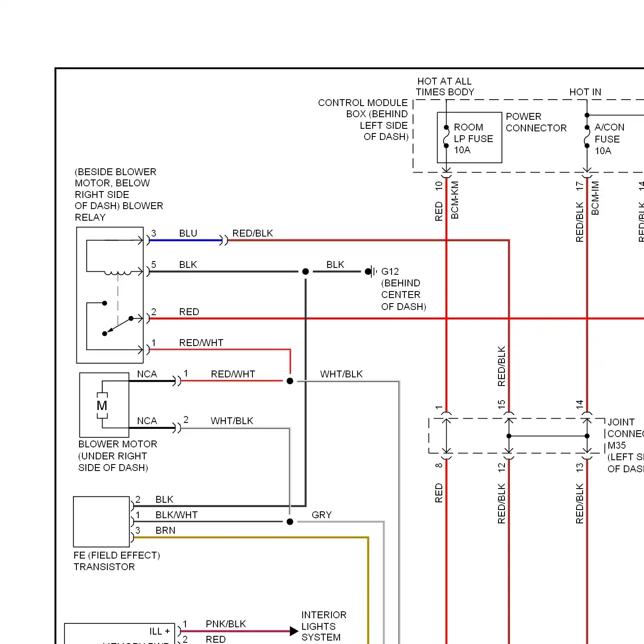
Task: Click pin 8 below the joint connector
Action: (x=439, y=465)
